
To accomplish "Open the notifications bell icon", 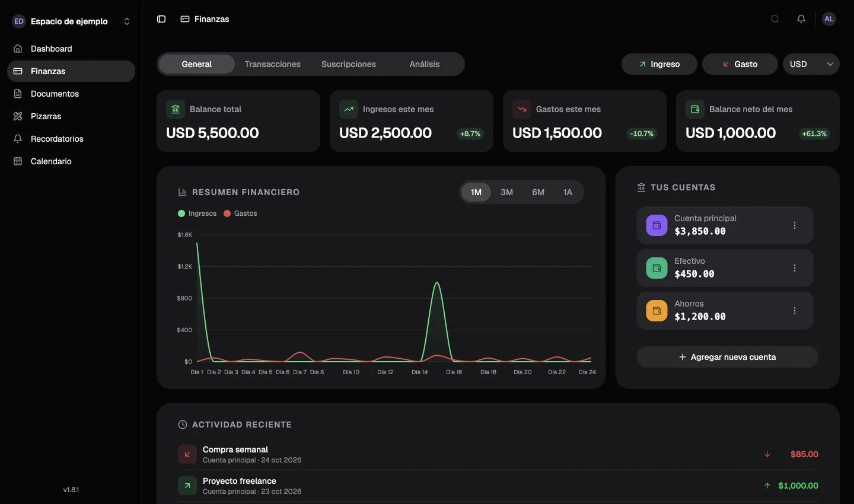I will [801, 19].
